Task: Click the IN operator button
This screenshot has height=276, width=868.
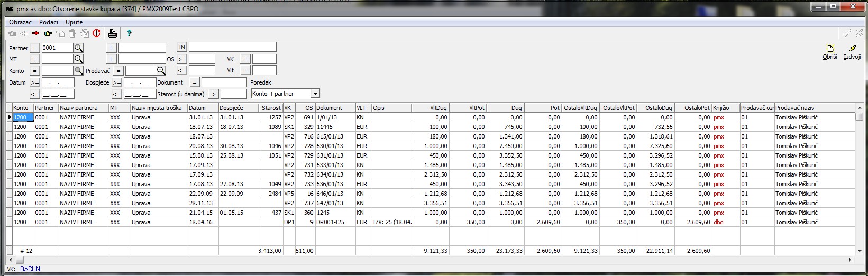Action: [x=182, y=47]
